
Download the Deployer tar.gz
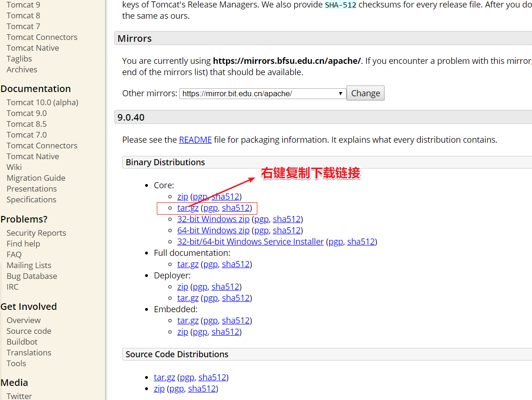pos(188,298)
